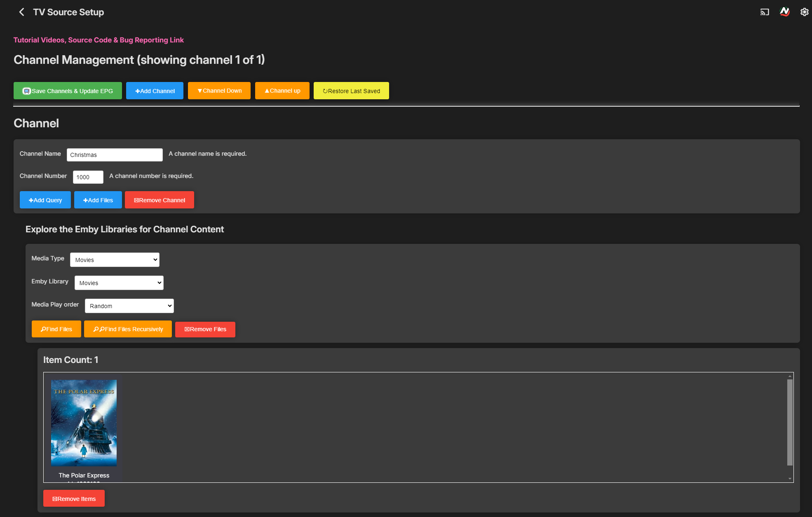Click Save Channels & Update EPG

click(x=68, y=91)
